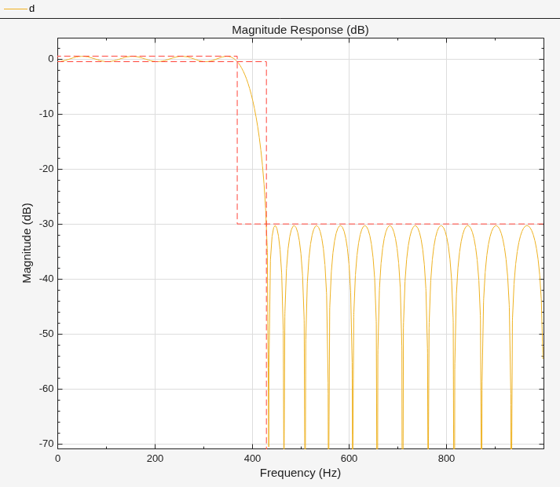Click the -70 tick label on the magnitude axis
Image resolution: width=560 pixels, height=487 pixels.
(x=46, y=444)
